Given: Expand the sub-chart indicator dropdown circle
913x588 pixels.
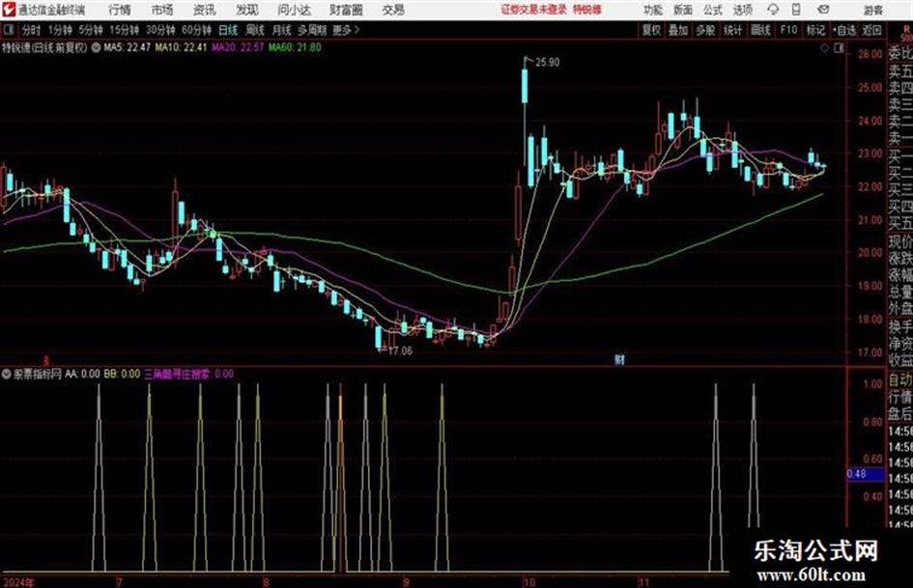Looking at the screenshot, I should (x=7, y=374).
